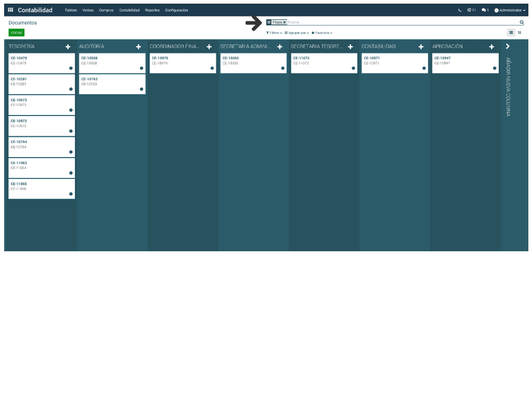
Task: Open the Administrator user menu
Action: (510, 10)
